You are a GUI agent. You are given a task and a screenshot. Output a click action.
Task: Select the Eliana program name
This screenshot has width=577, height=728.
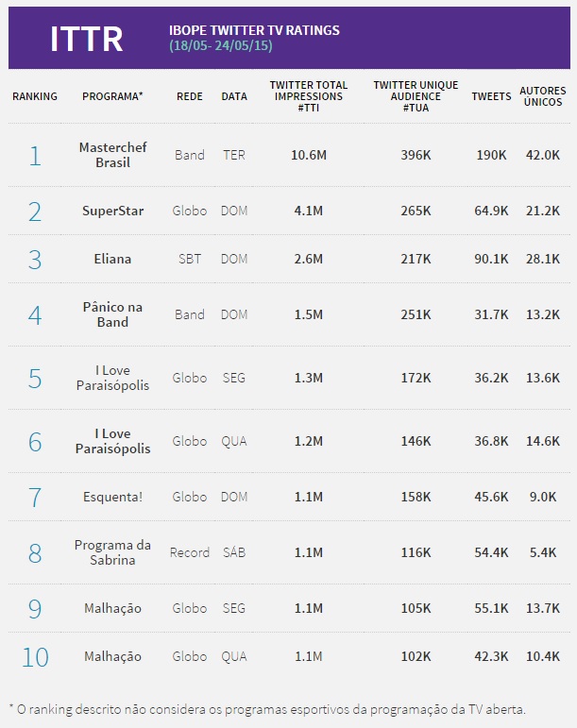pyautogui.click(x=112, y=259)
